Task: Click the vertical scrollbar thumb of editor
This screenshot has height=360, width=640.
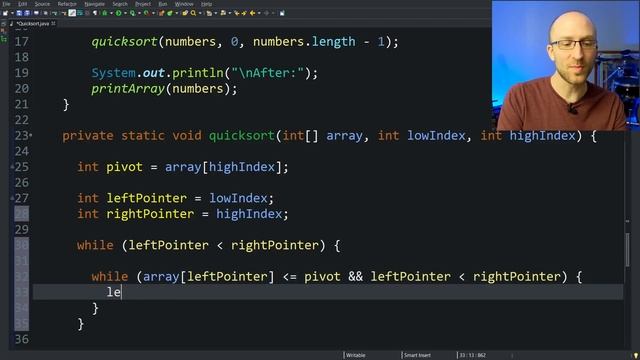Action: pos(627,249)
